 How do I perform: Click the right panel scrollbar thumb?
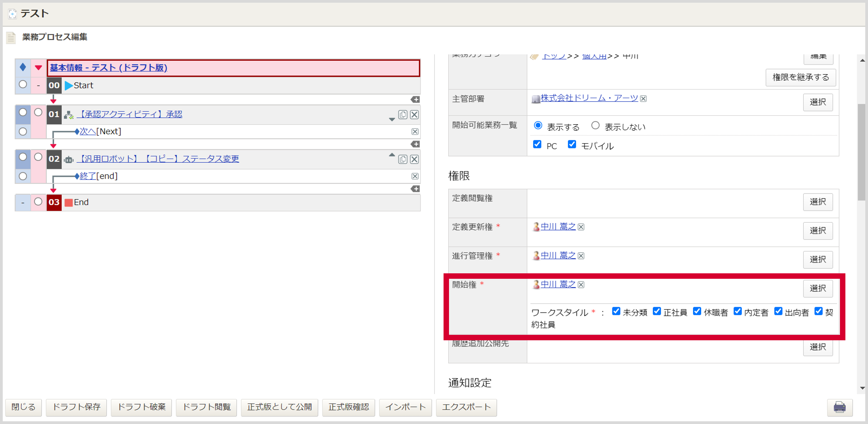coord(862,152)
